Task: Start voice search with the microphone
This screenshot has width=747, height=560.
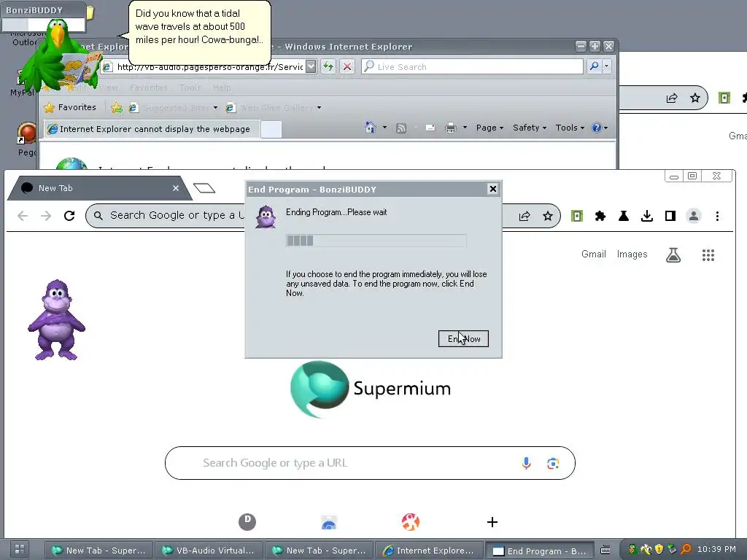Action: [x=526, y=463]
